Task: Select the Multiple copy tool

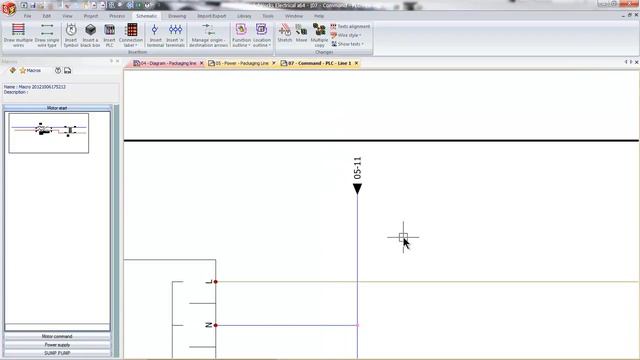Action: pyautogui.click(x=319, y=35)
